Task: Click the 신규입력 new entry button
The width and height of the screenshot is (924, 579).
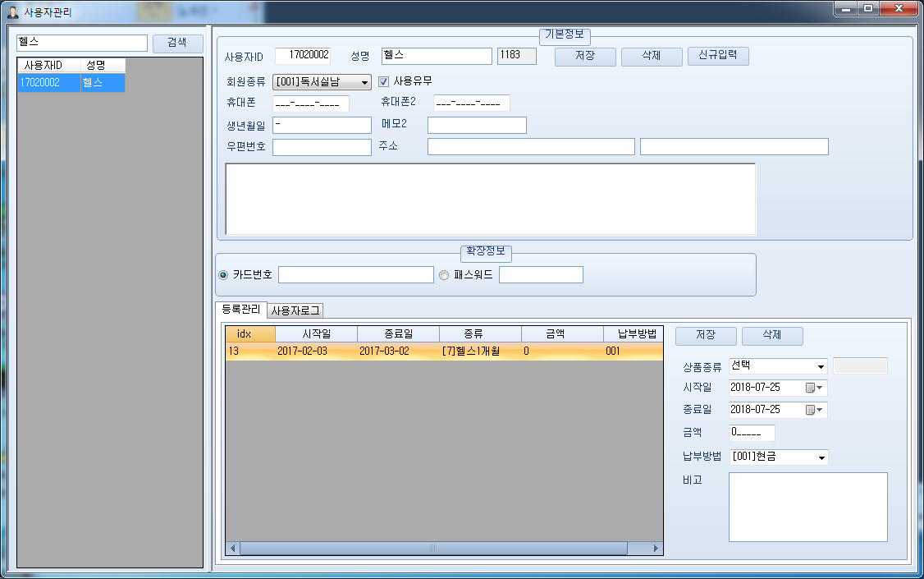Action: coord(717,57)
